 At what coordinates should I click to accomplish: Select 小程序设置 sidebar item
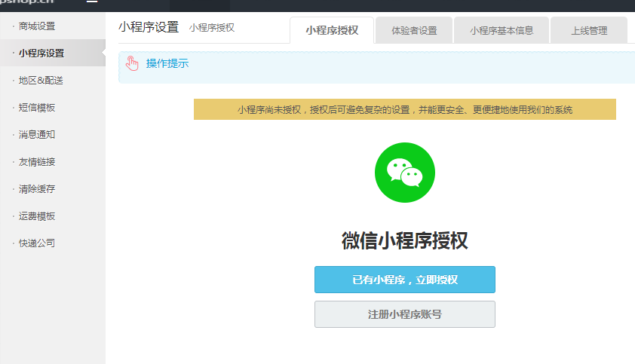[41, 54]
